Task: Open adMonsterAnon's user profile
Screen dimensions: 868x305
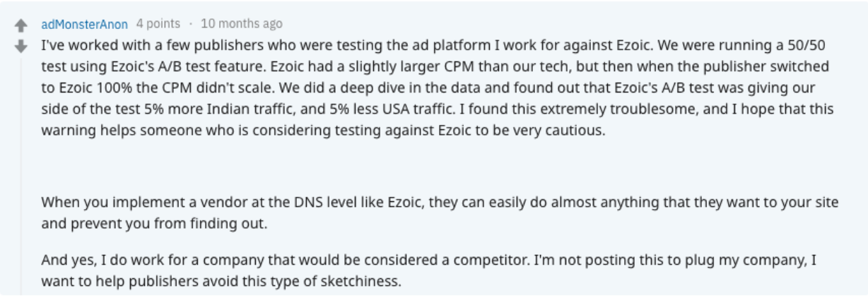Action: tap(85, 24)
